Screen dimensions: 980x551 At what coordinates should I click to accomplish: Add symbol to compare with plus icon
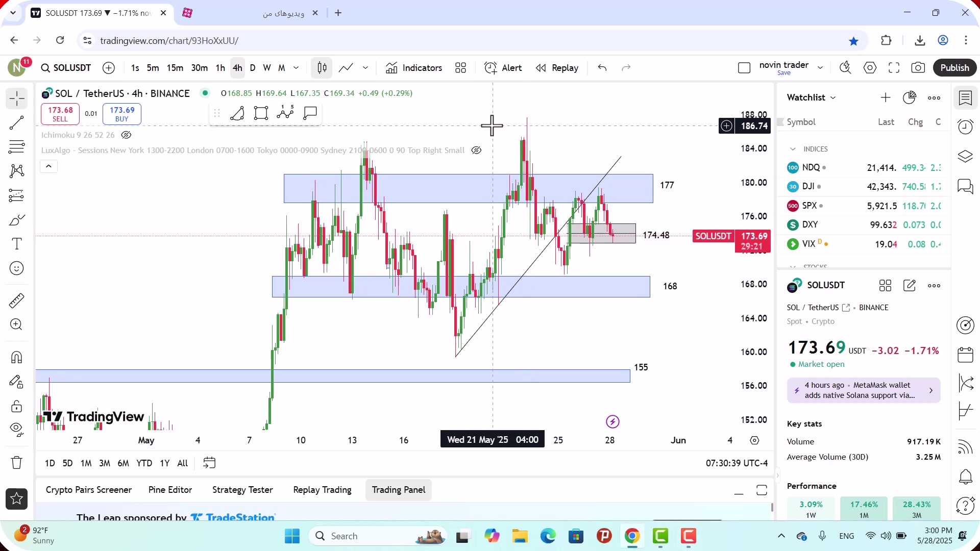click(109, 68)
